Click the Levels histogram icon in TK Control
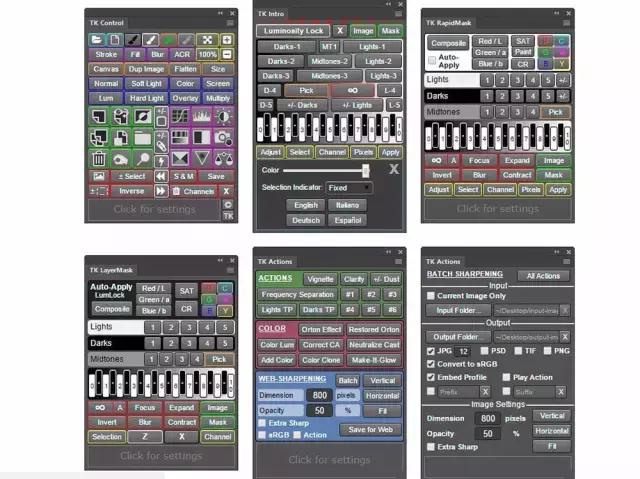The image size is (640, 479). [202, 116]
